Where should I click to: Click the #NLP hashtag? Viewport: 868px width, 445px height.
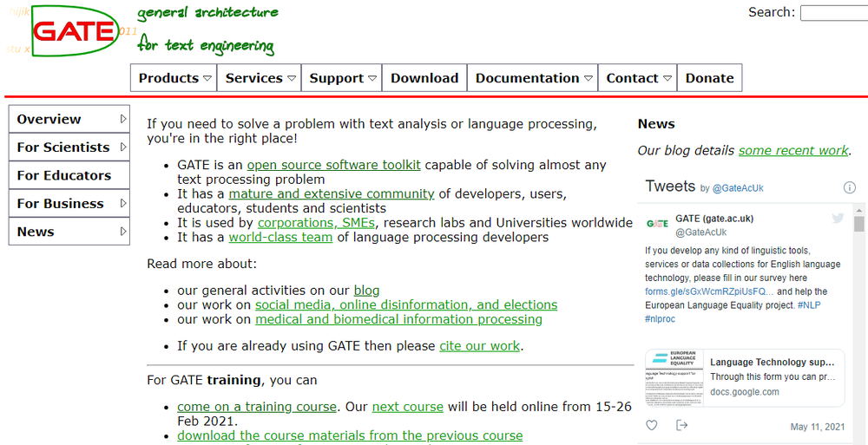[809, 305]
